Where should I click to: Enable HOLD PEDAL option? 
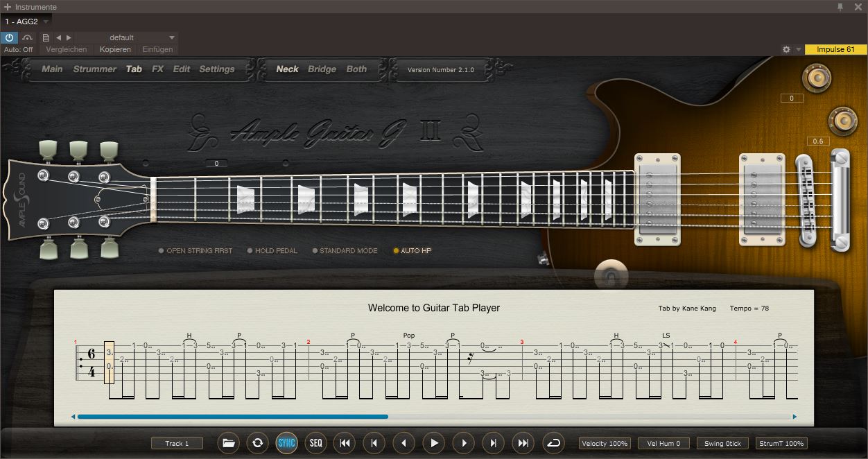point(272,251)
